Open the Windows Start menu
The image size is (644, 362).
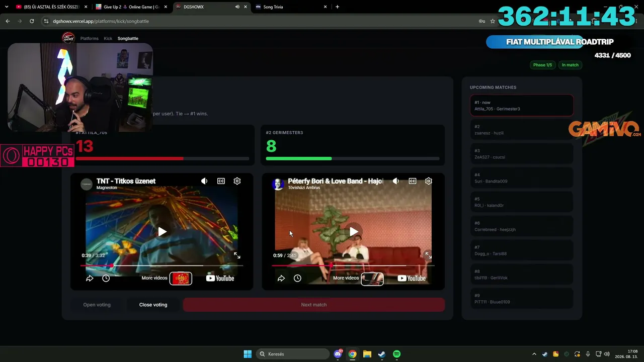click(248, 354)
